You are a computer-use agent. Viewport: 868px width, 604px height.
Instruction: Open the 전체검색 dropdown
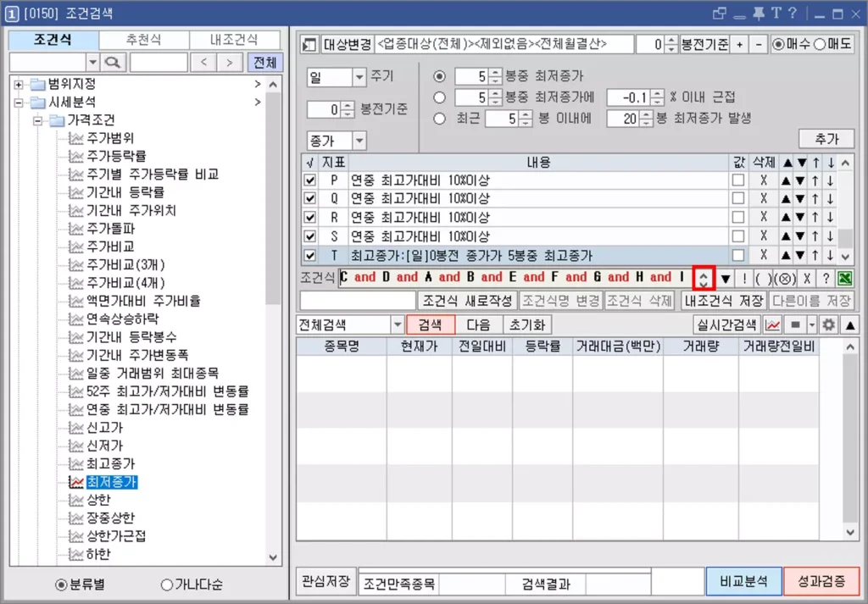pyautogui.click(x=397, y=325)
